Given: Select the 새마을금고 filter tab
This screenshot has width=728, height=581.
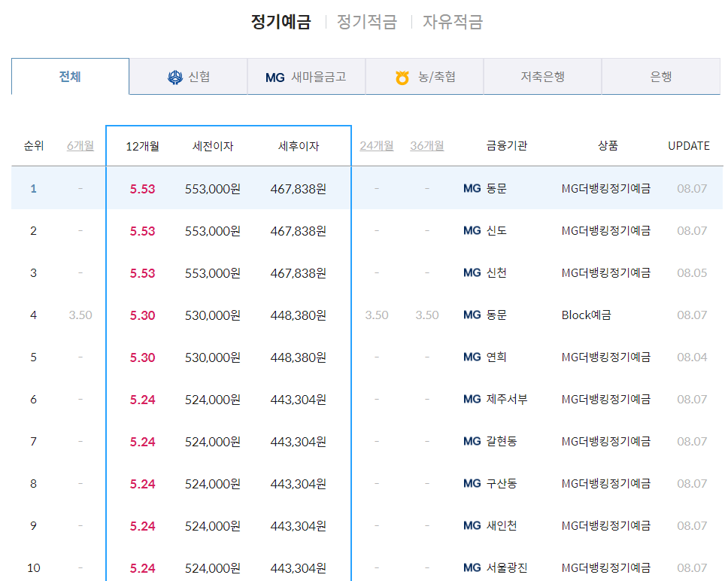Looking at the screenshot, I should pyautogui.click(x=306, y=77).
